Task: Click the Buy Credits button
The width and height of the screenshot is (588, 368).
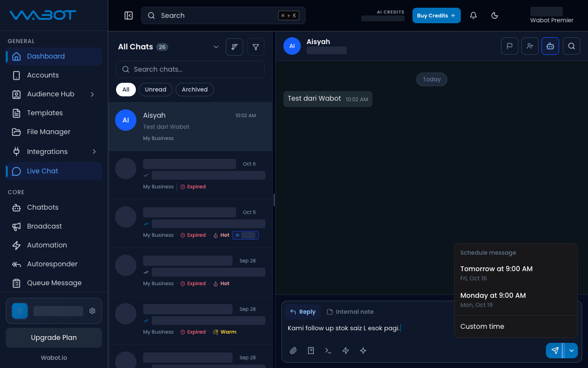Action: point(436,15)
